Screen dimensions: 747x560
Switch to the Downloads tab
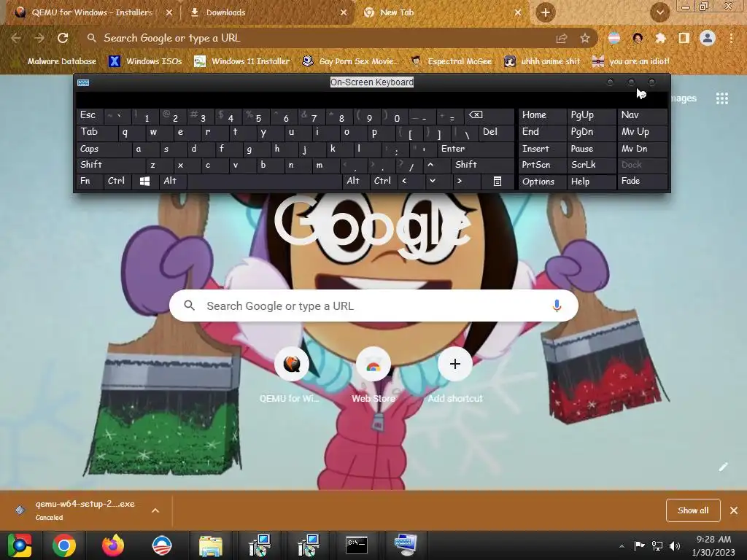click(x=267, y=12)
